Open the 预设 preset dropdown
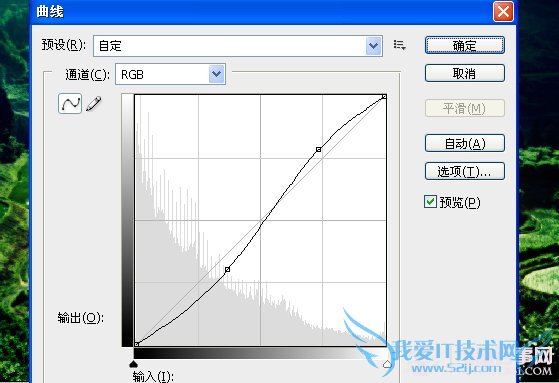This screenshot has height=383, width=559. tap(238, 46)
